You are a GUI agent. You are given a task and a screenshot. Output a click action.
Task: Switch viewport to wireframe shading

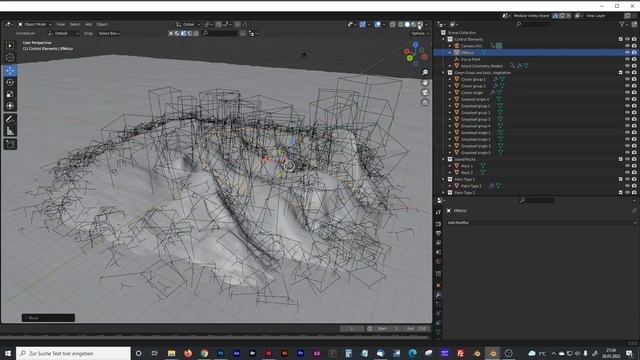(400, 24)
